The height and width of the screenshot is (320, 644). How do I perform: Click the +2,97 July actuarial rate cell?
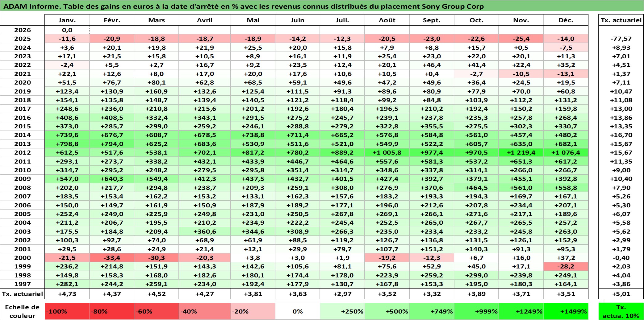pos(342,294)
